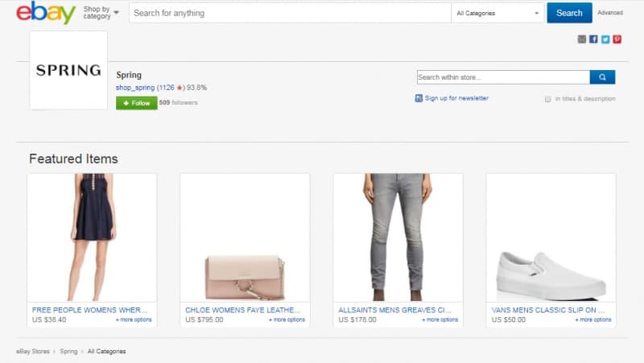Show more options for AllSaints item
This screenshot has width=644, height=363.
[440, 320]
